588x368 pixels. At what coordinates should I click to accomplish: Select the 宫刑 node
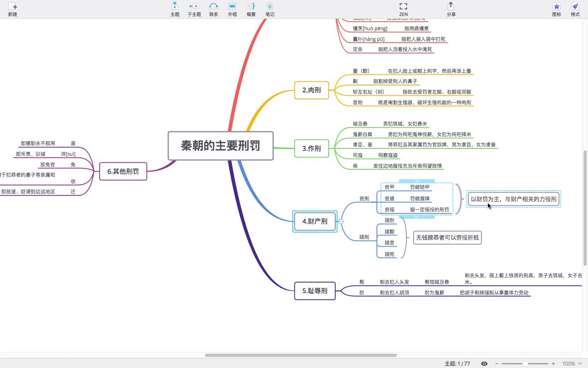tap(358, 103)
